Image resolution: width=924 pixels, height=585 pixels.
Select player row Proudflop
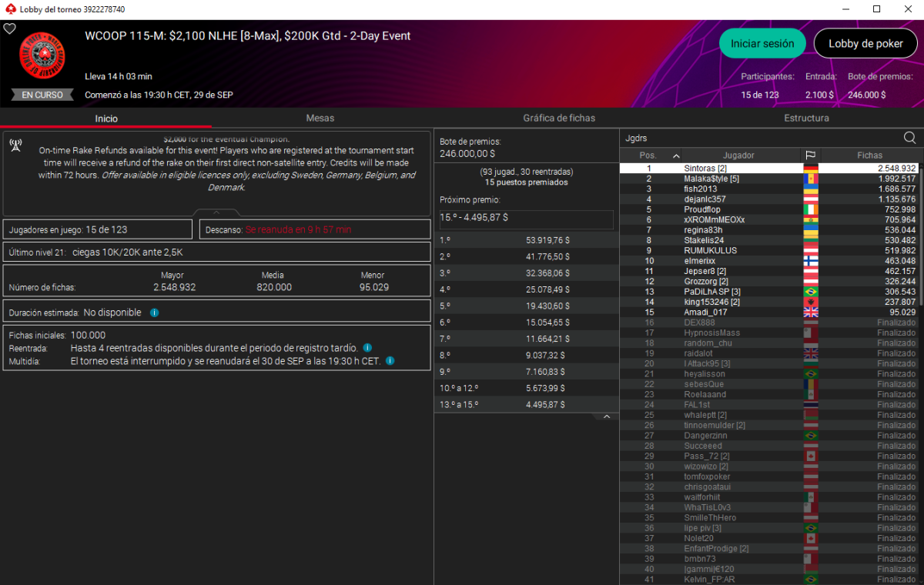(x=769, y=209)
